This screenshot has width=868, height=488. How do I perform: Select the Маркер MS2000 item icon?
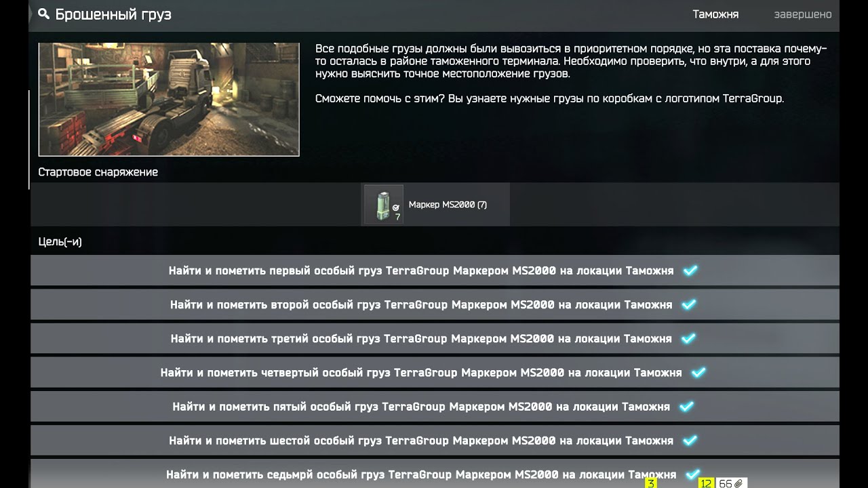384,204
